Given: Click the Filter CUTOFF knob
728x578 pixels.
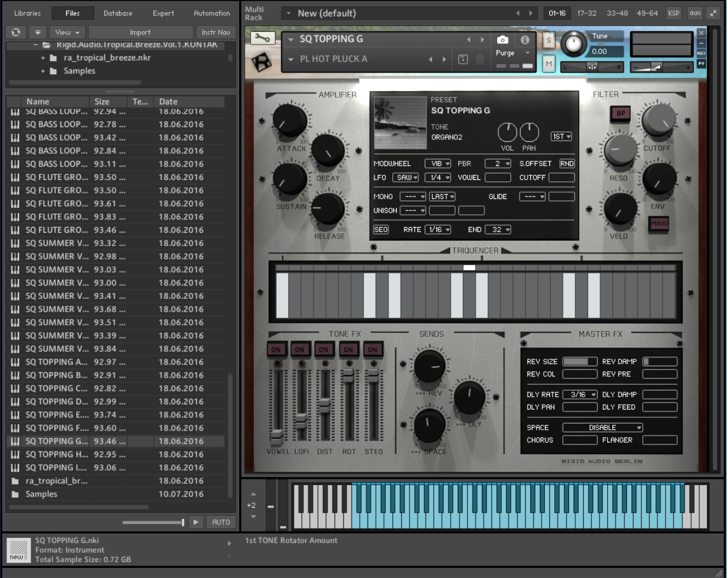Looking at the screenshot, I should [x=658, y=121].
